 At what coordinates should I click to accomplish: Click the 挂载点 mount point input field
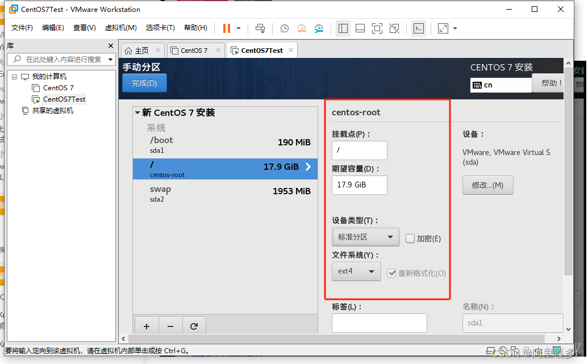[x=359, y=150]
